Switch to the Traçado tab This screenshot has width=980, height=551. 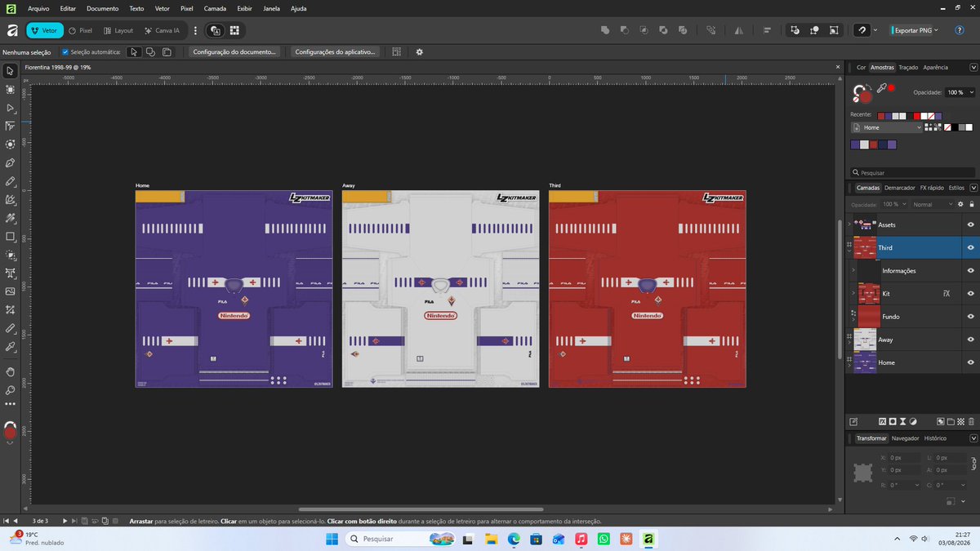907,67
